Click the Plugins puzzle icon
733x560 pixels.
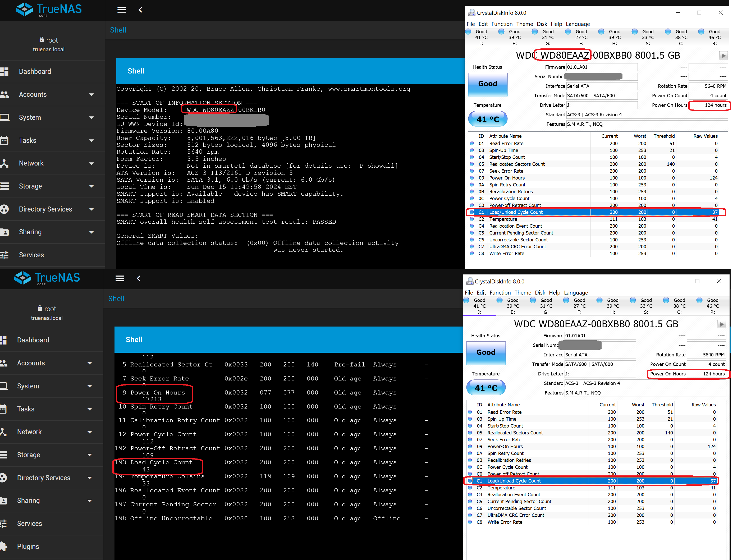3,546
